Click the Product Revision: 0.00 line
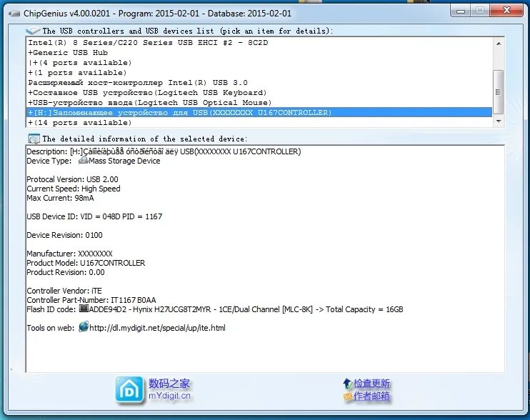The width and height of the screenshot is (530, 420). (66, 272)
